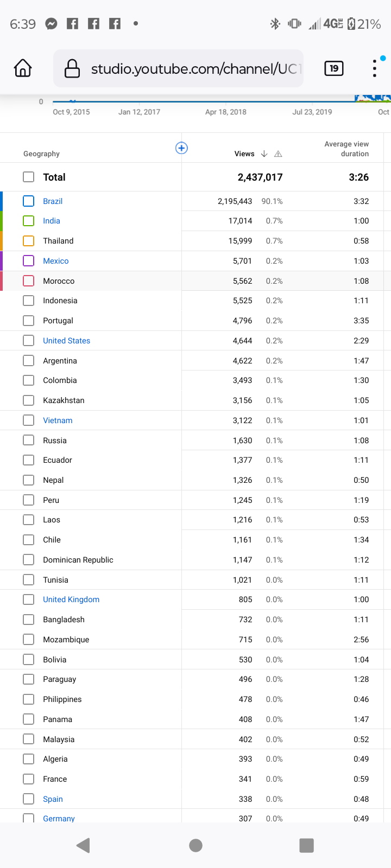This screenshot has height=868, width=391.
Task: Add a metric with the blue plus icon
Action: pyautogui.click(x=181, y=148)
